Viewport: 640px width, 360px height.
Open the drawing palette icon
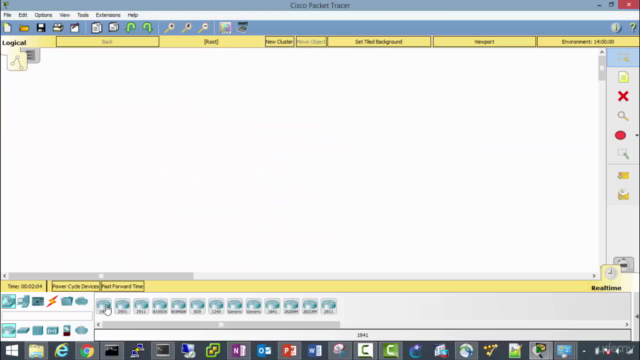pyautogui.click(x=225, y=28)
